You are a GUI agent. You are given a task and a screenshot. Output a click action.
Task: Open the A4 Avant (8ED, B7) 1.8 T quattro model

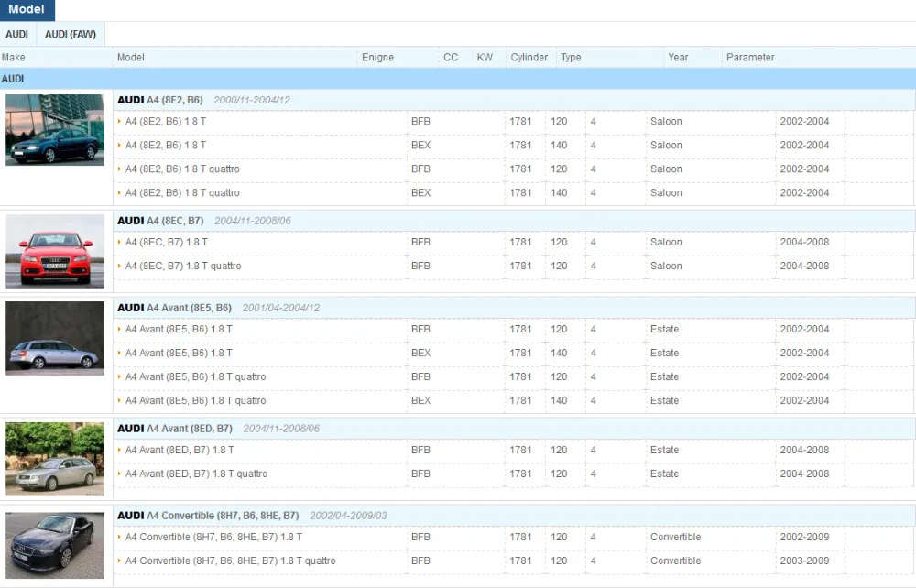[x=196, y=474]
